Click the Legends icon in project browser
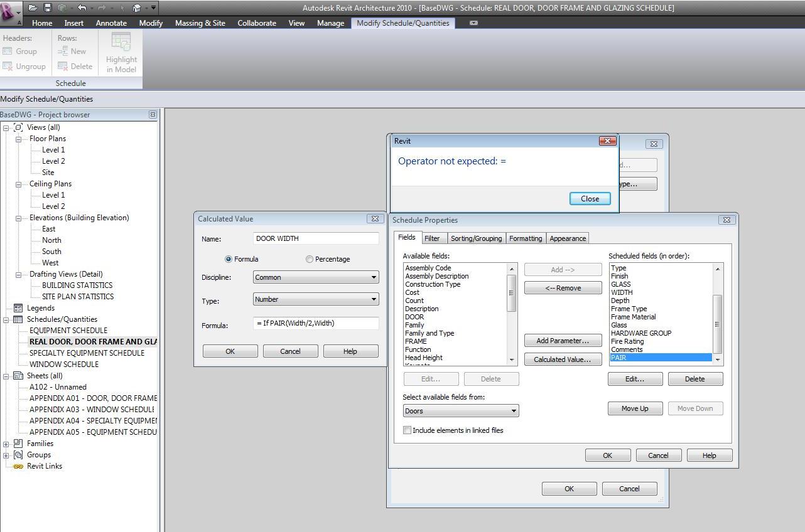This screenshot has height=532, width=805. (x=18, y=308)
